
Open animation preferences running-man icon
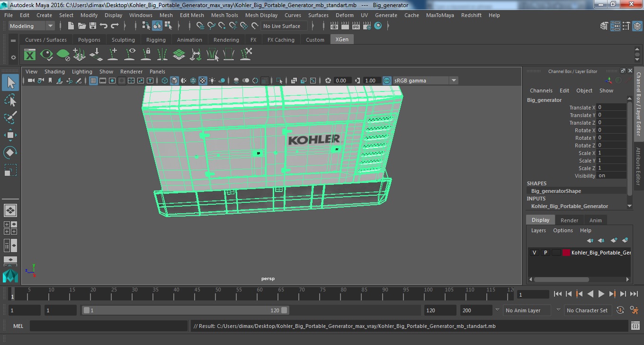[x=634, y=310]
